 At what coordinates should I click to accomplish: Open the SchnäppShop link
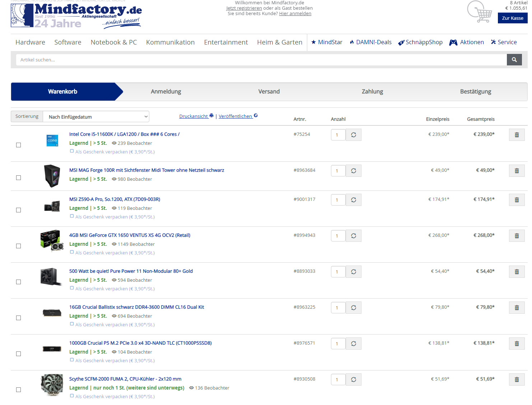point(420,42)
